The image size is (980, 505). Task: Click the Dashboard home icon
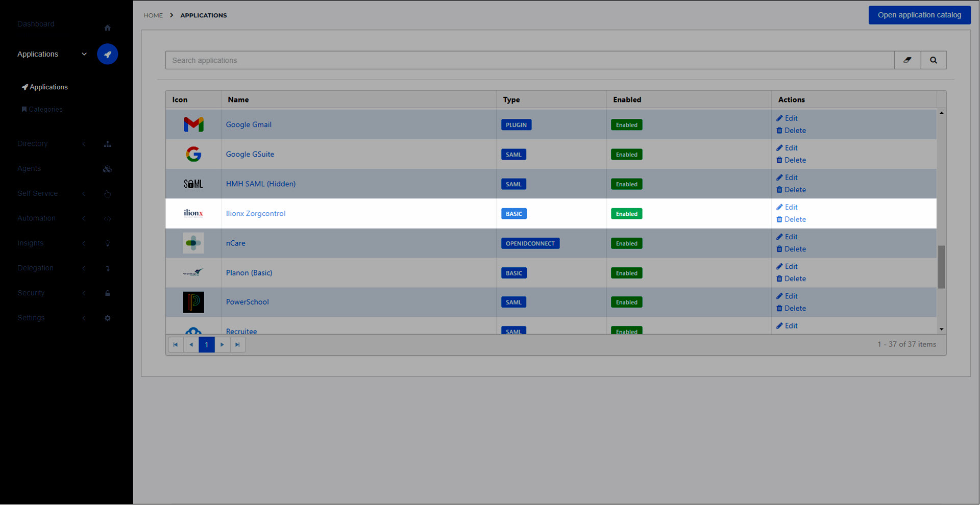107,28
